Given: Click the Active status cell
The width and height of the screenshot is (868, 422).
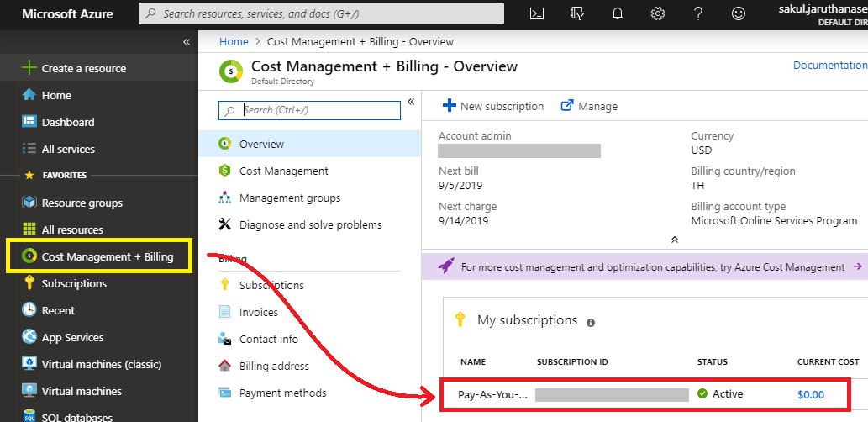Looking at the screenshot, I should [720, 393].
